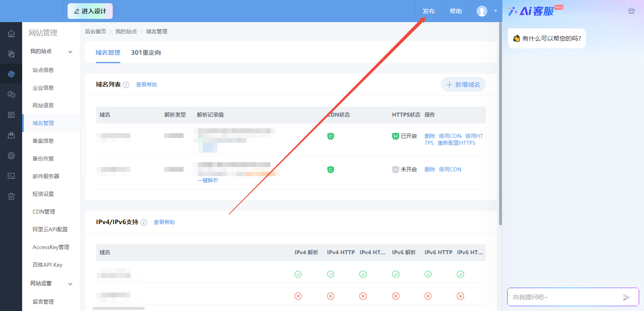644x311 pixels.
Task: Open the account dropdown arrow beside avatar
Action: click(495, 11)
